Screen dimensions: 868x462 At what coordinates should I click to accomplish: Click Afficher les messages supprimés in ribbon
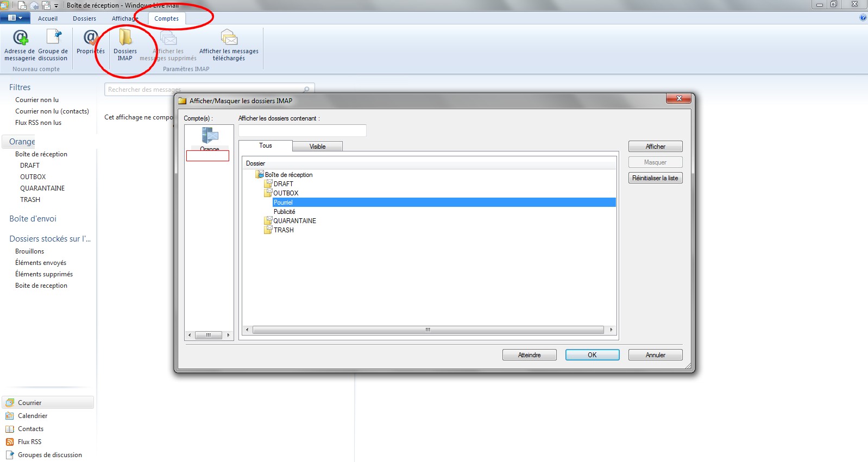[x=168, y=46]
